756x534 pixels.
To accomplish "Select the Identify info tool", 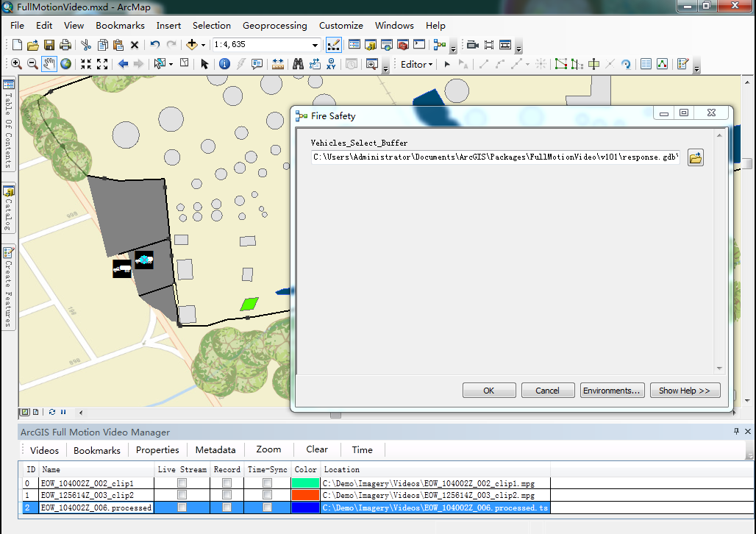I will pos(224,64).
